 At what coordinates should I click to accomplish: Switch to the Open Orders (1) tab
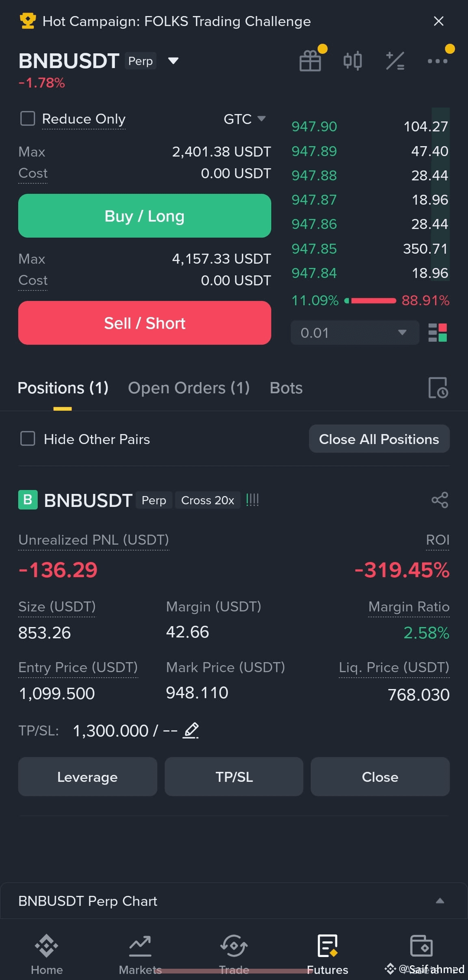pyautogui.click(x=189, y=388)
